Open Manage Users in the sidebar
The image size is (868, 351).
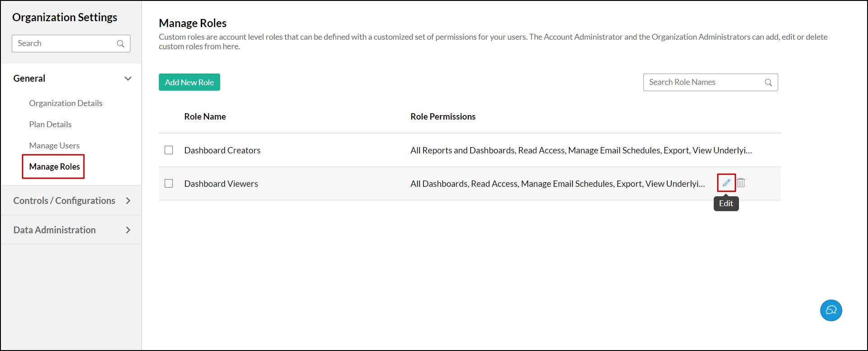tap(55, 146)
